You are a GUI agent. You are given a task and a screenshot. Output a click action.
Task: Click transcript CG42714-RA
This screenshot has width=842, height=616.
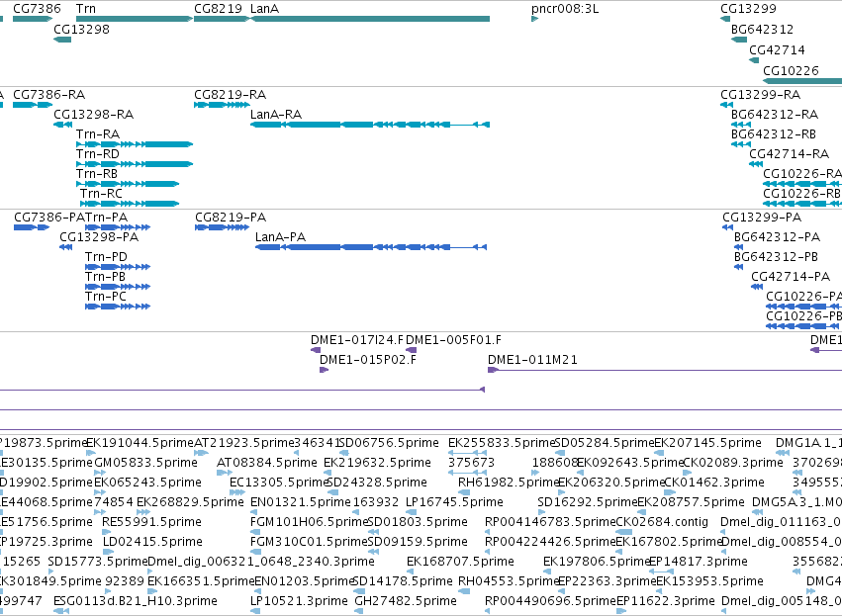[756, 164]
